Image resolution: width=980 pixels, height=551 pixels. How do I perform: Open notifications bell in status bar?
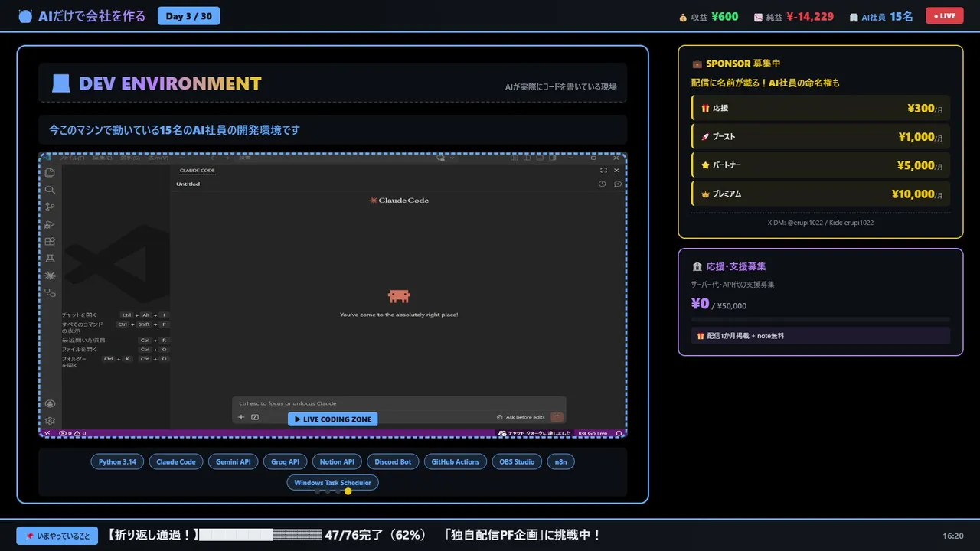[x=618, y=433]
